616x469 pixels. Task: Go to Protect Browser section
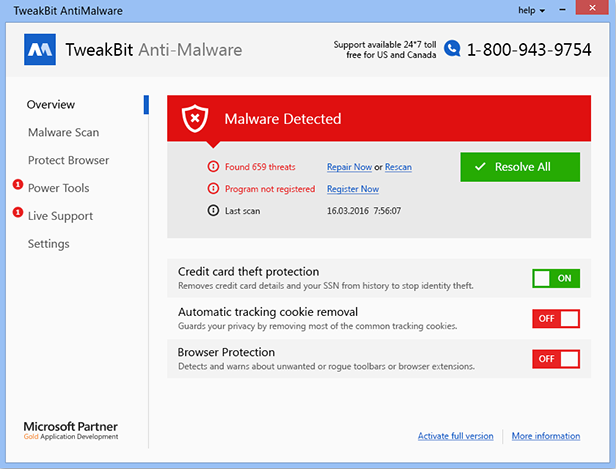(x=68, y=160)
